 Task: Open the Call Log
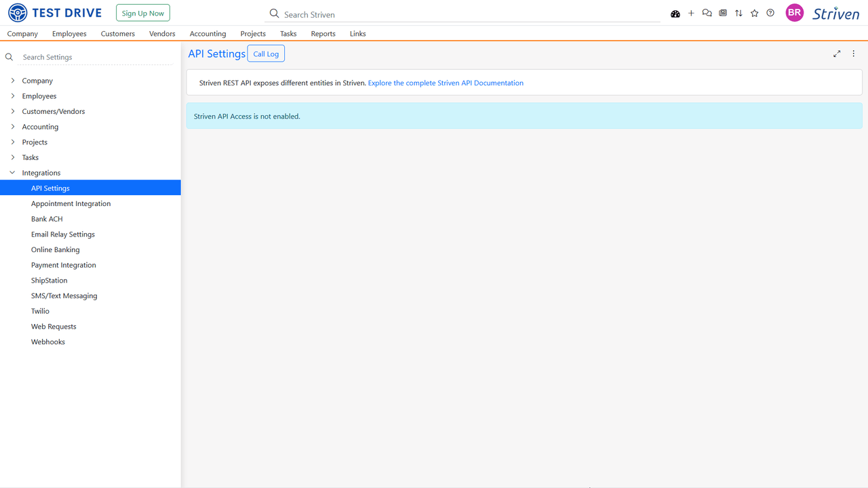pyautogui.click(x=265, y=53)
